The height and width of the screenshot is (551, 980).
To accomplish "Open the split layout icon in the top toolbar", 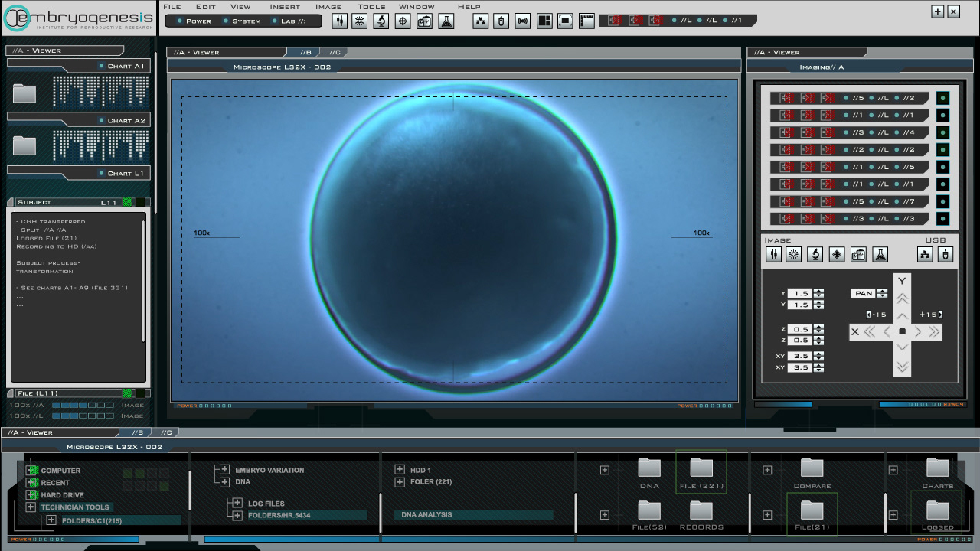I will [544, 21].
